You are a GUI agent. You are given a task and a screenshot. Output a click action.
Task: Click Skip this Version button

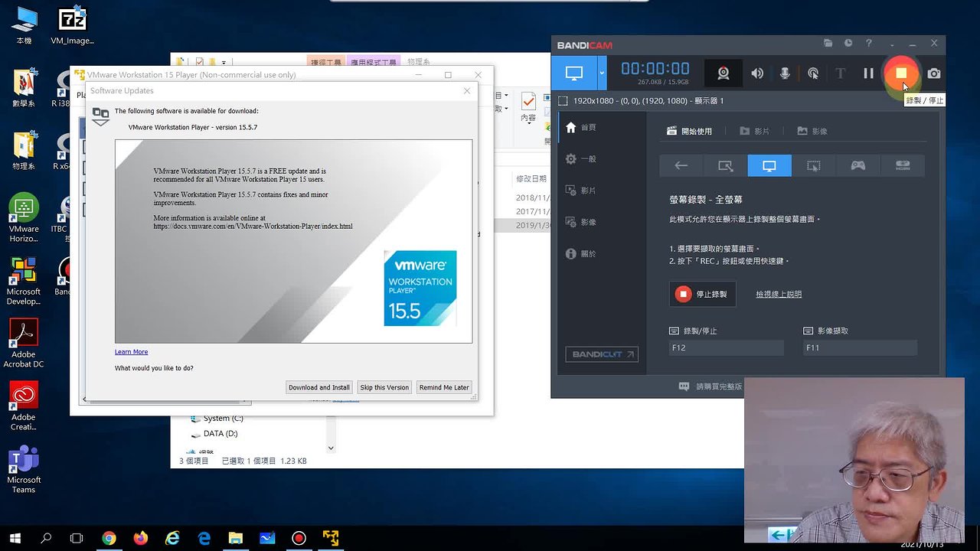tap(384, 387)
